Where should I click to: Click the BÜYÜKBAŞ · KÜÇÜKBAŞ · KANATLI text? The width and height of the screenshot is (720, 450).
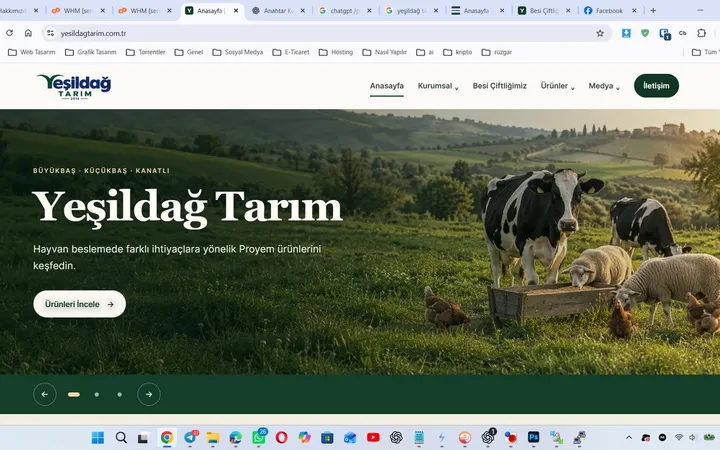[x=101, y=170]
